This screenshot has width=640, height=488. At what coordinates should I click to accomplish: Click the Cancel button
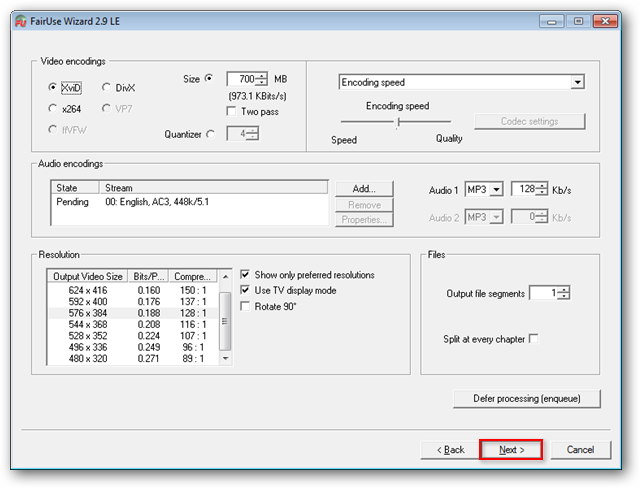coord(580,450)
